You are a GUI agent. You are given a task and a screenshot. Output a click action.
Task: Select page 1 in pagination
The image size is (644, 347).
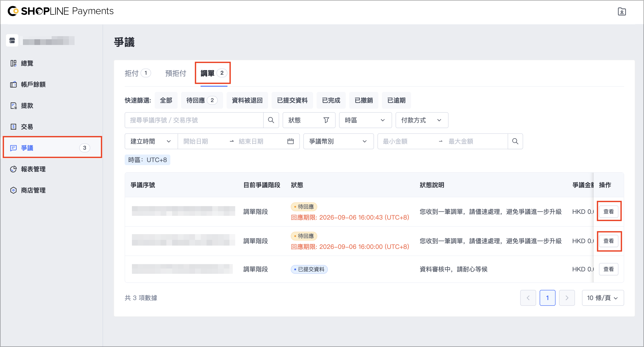click(x=547, y=298)
